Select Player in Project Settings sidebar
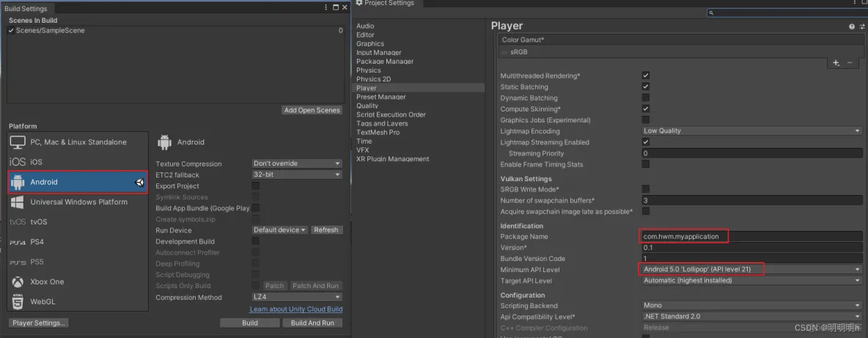This screenshot has width=868, height=338. 418,88
